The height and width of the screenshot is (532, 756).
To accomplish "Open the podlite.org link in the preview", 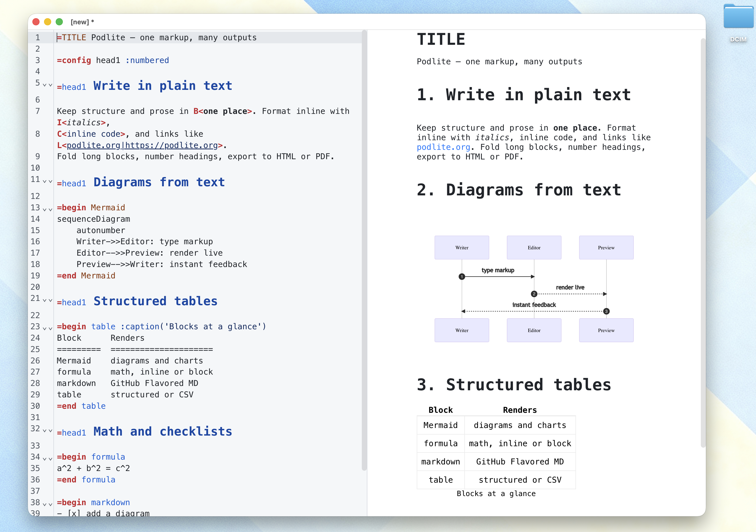I will tap(443, 147).
